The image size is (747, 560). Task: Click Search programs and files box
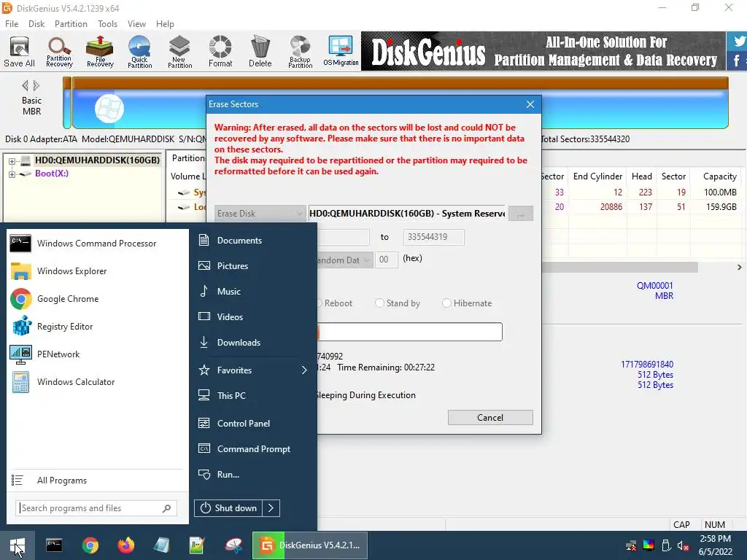pyautogui.click(x=96, y=508)
